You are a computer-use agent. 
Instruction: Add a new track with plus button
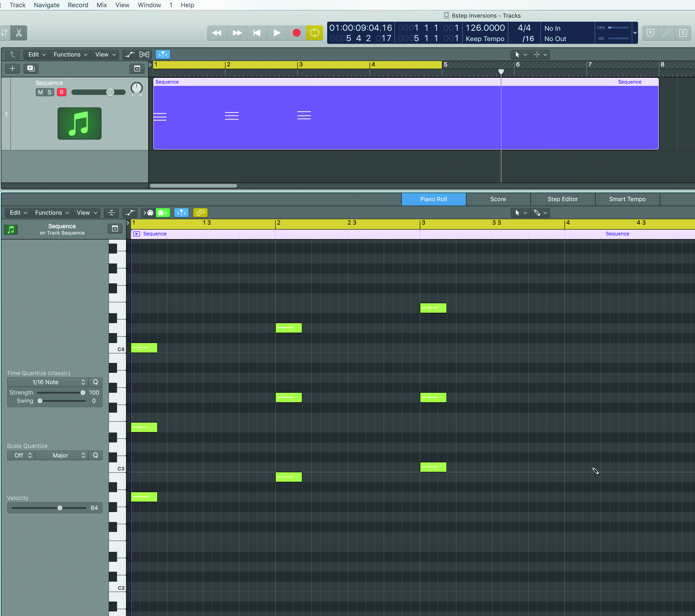click(13, 68)
